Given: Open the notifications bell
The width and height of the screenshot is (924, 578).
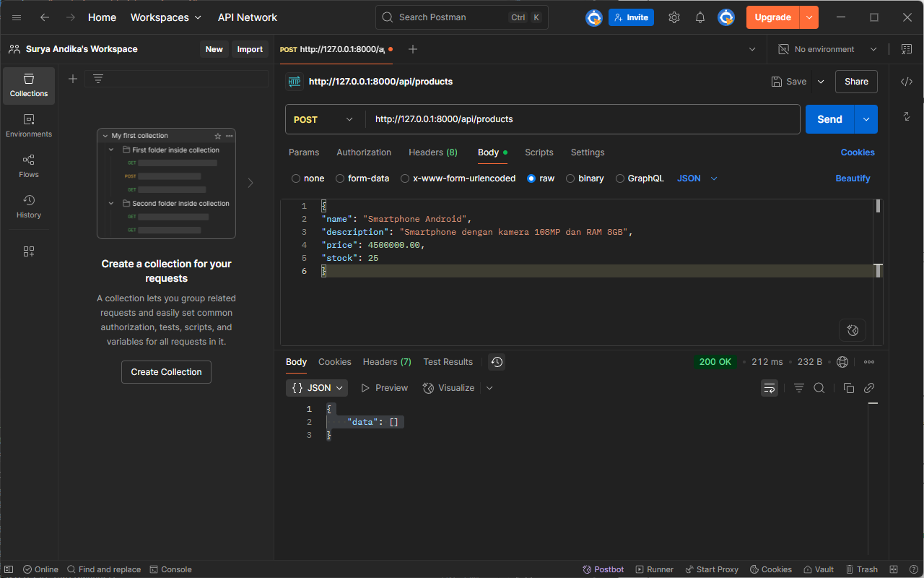Looking at the screenshot, I should point(700,17).
